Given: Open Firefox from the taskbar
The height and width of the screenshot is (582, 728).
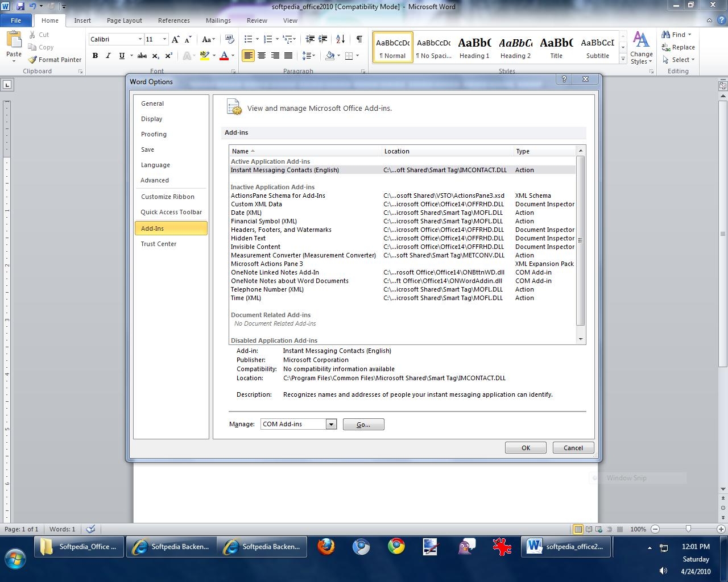Looking at the screenshot, I should pyautogui.click(x=326, y=547).
